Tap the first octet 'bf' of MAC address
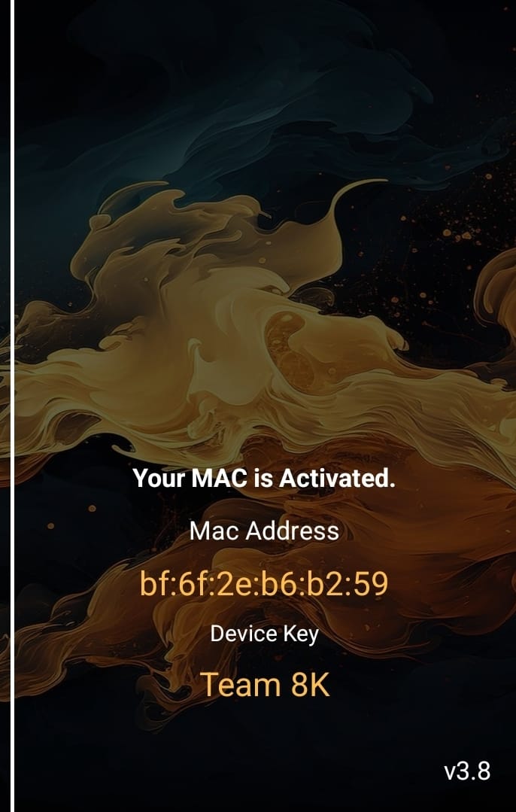 (152, 584)
